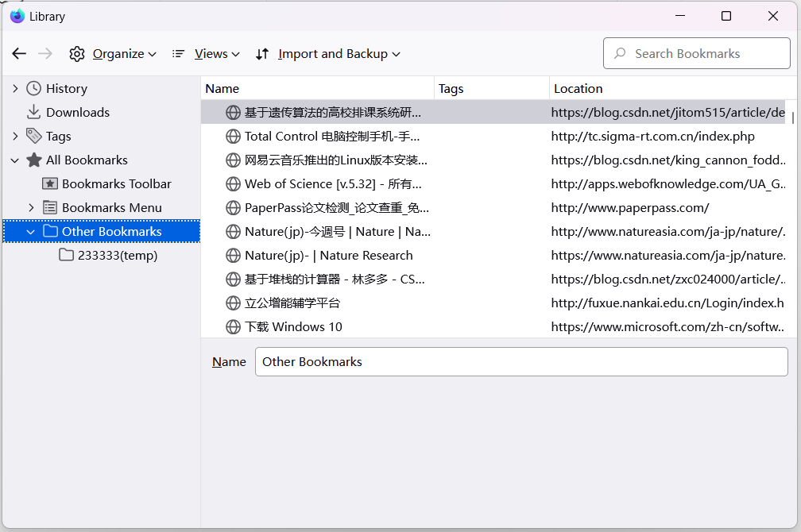Click the www.microsoft.com/zh-cn location cell

coord(667,327)
